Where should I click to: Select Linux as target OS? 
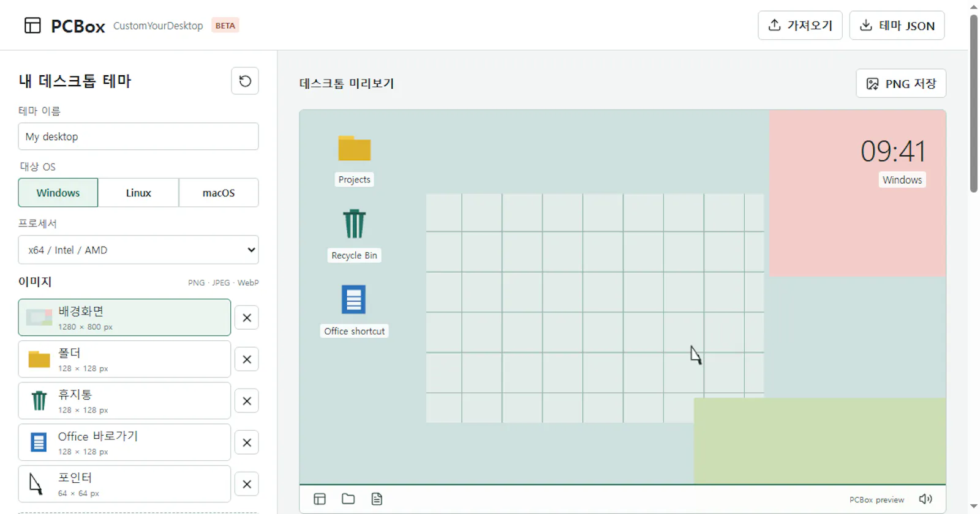(x=138, y=193)
